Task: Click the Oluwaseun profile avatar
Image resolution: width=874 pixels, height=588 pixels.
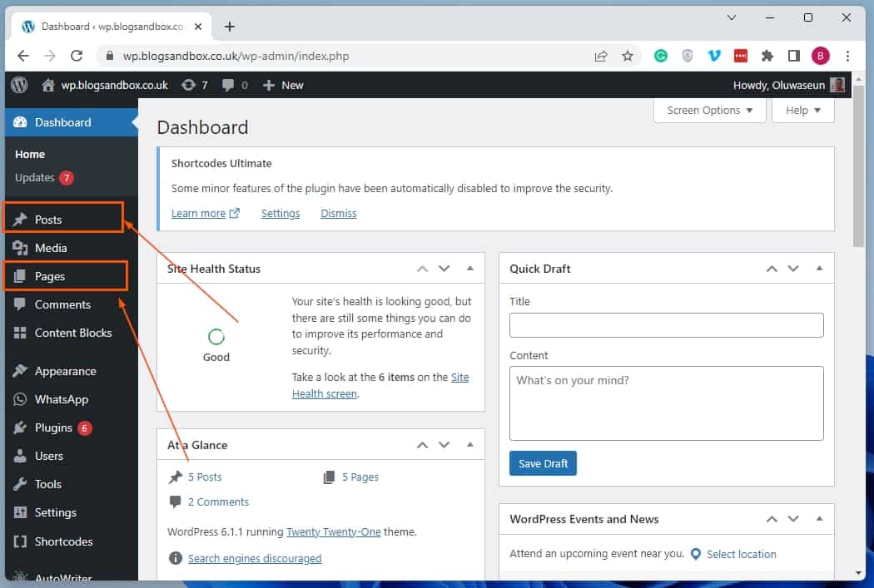Action: pyautogui.click(x=837, y=85)
